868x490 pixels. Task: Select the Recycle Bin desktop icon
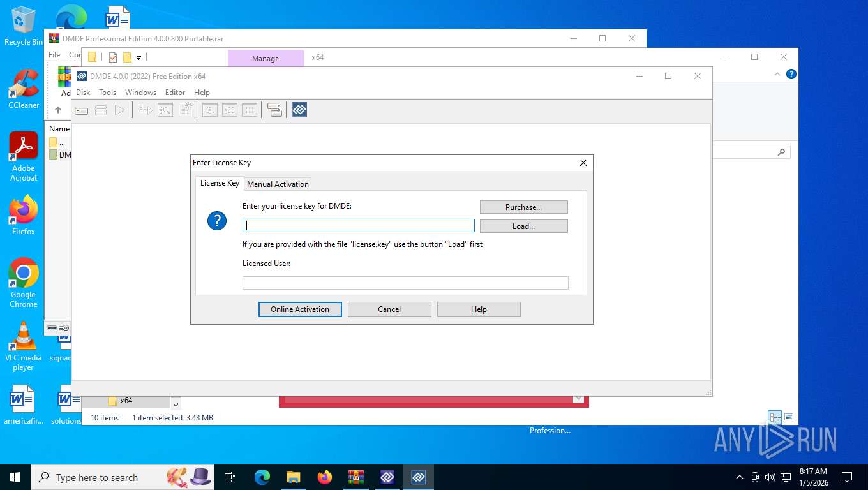[x=24, y=27]
